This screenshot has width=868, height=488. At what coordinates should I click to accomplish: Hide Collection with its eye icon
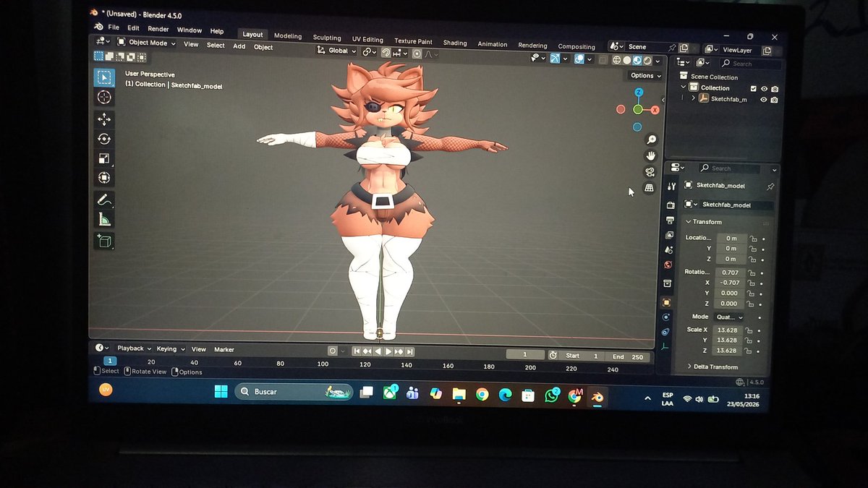[x=764, y=88]
